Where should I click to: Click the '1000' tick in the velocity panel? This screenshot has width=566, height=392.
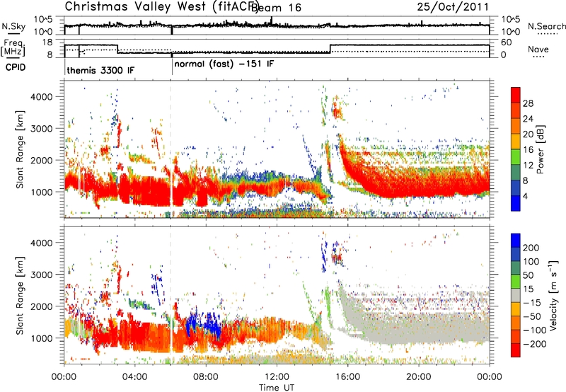click(x=42, y=338)
